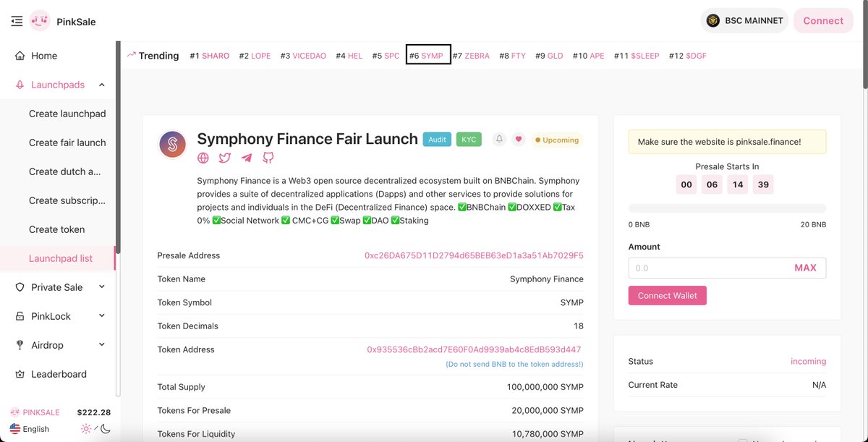The width and height of the screenshot is (868, 442).
Task: Open trending #11 $SLEEP
Action: pyautogui.click(x=637, y=56)
